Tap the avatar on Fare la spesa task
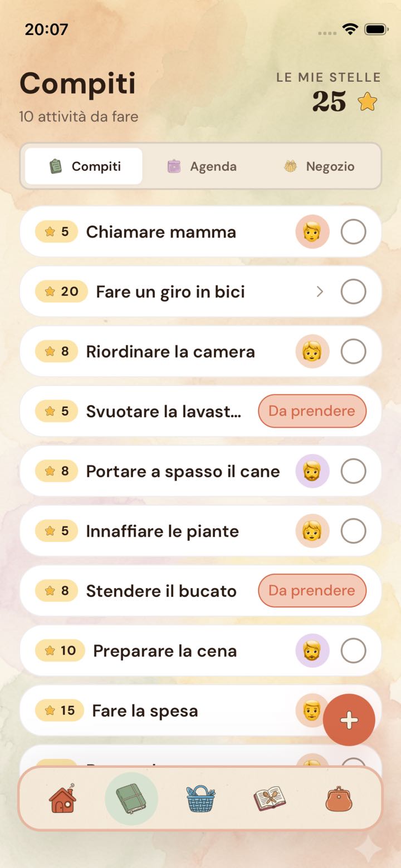The height and width of the screenshot is (868, 401). [311, 710]
